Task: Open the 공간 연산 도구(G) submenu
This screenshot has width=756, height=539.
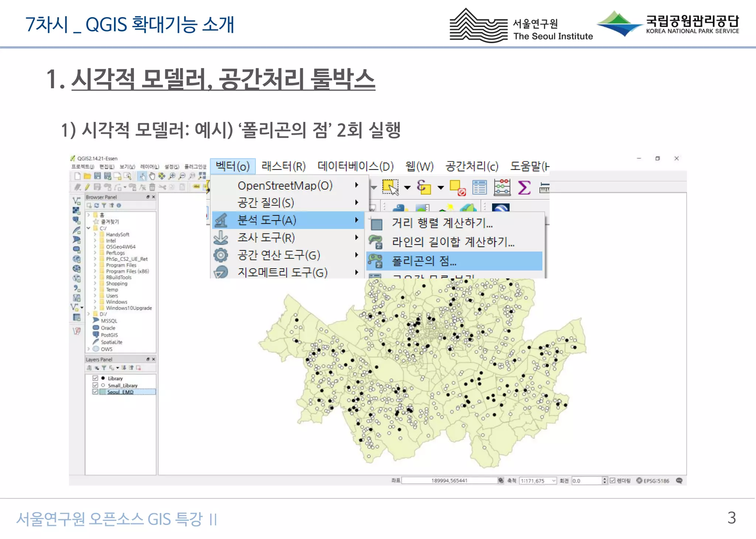Action: click(x=288, y=255)
